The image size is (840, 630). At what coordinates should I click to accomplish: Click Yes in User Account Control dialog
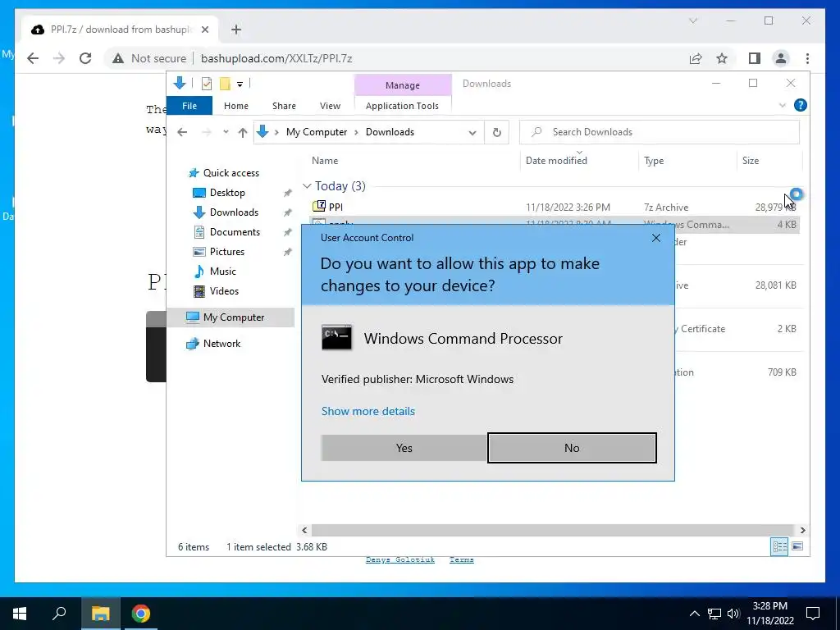[404, 448]
